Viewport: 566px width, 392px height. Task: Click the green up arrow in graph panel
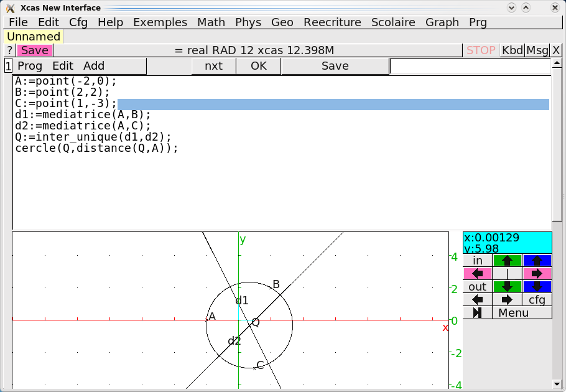click(x=507, y=260)
